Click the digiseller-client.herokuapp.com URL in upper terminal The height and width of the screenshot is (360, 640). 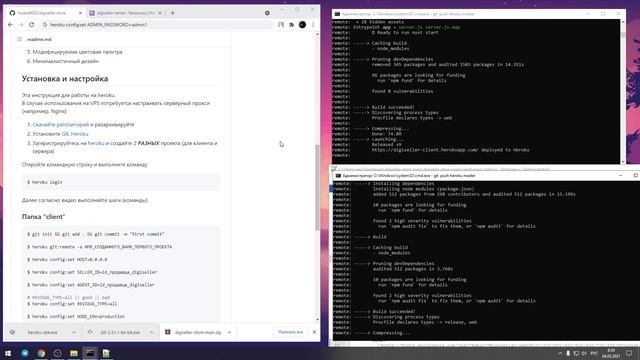[425, 150]
